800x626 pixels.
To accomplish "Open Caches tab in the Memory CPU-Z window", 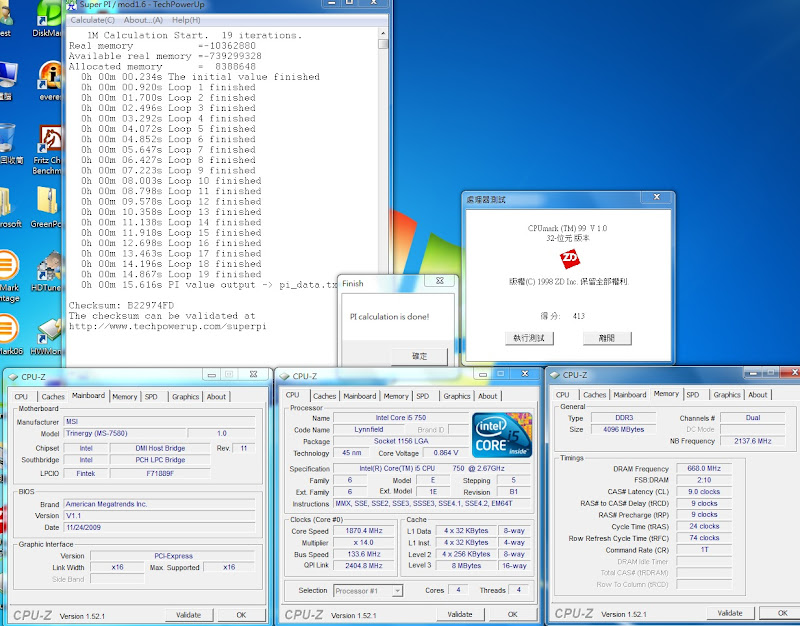I will point(594,395).
